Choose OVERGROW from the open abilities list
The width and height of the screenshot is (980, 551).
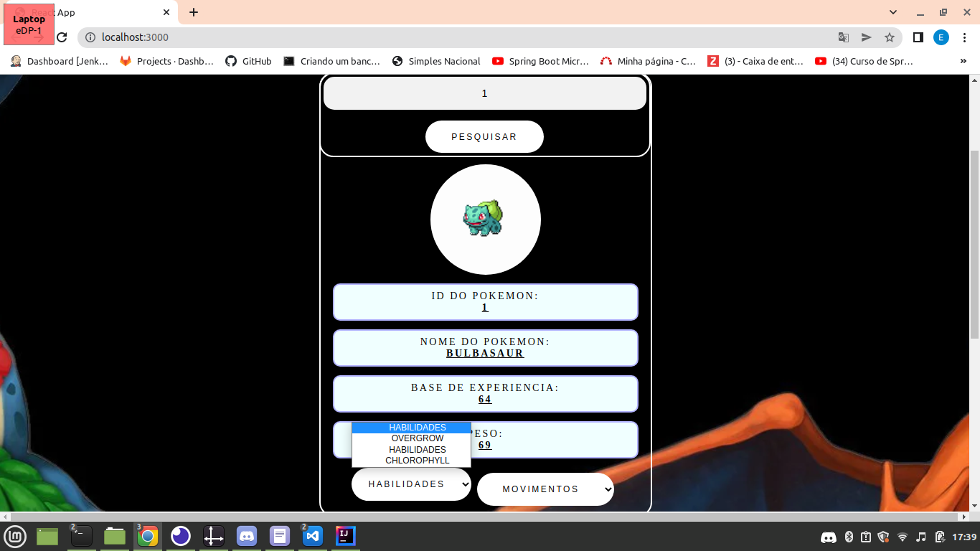[411, 438]
